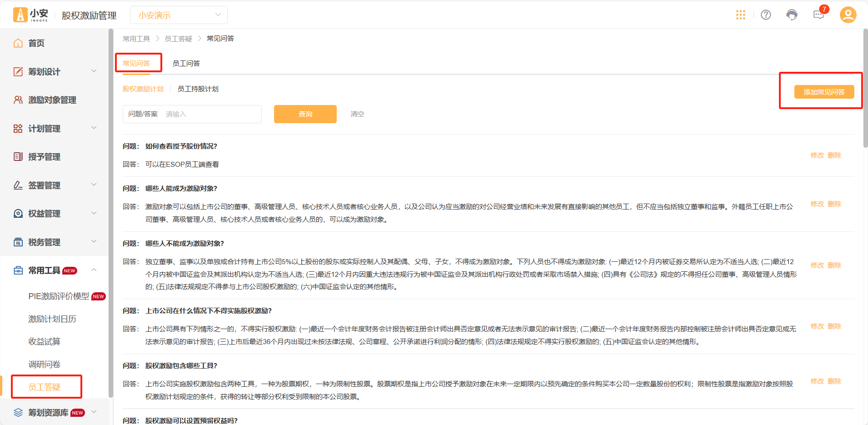Expand the 签署管理 sidebar menu
Screen dimensions: 868x425
[x=94, y=185]
